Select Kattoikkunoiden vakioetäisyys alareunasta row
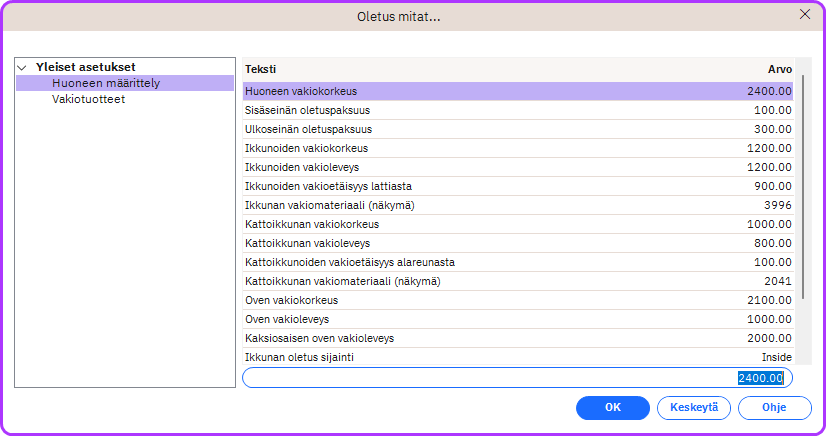Viewport: 826px width, 436px height. (x=518, y=262)
